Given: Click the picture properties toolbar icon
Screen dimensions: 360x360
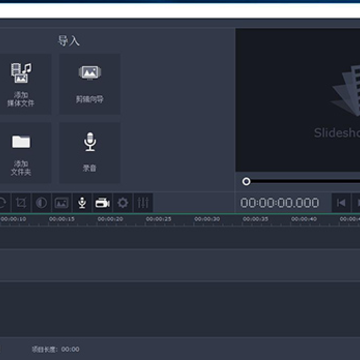Looking at the screenshot, I should pos(62,203).
